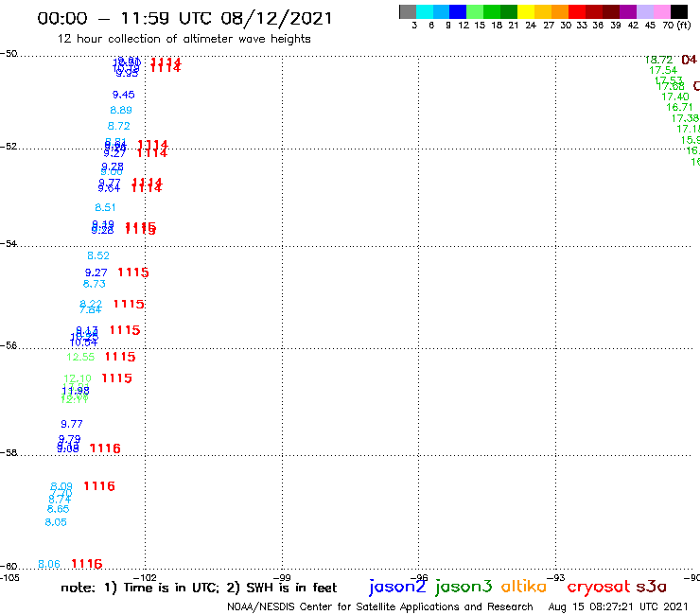
Task: Click subtitle '12 hour collection of altimeter wave heights'
Action: pyautogui.click(x=184, y=39)
